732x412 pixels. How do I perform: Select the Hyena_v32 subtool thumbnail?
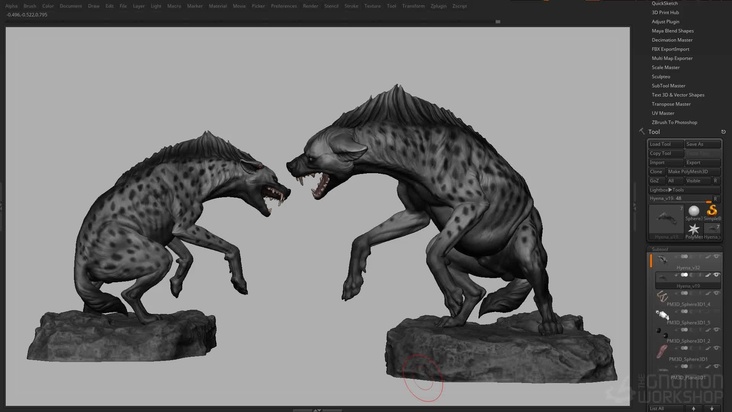662,259
